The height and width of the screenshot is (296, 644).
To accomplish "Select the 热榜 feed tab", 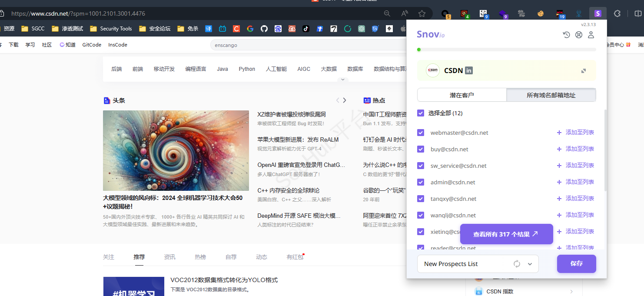I will [x=200, y=257].
